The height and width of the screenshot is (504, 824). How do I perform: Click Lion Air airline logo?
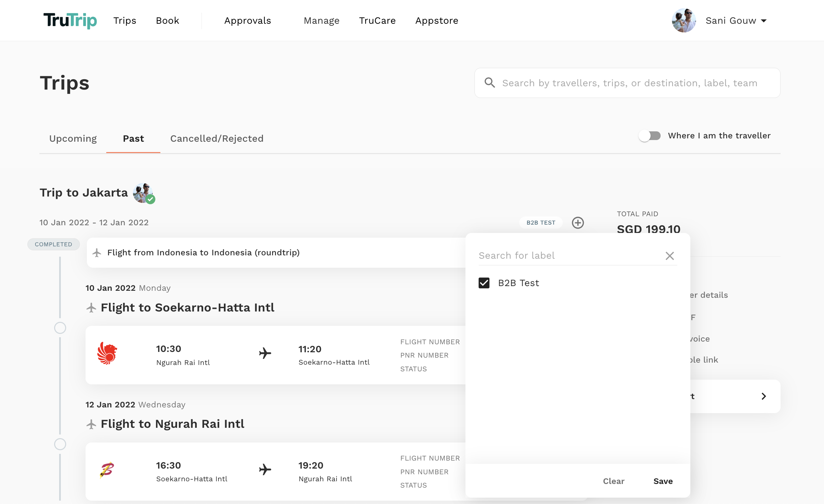click(107, 353)
